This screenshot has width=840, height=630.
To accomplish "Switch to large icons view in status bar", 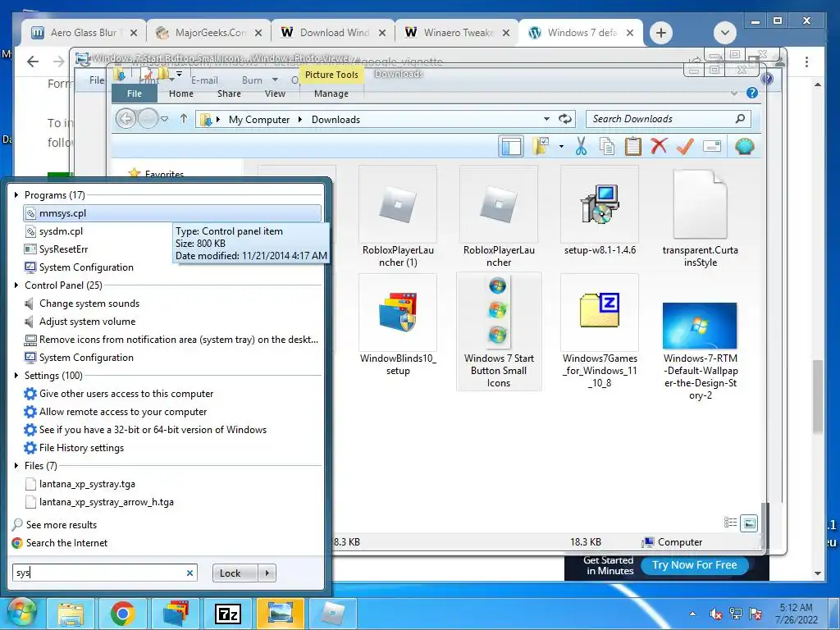I will tap(749, 523).
